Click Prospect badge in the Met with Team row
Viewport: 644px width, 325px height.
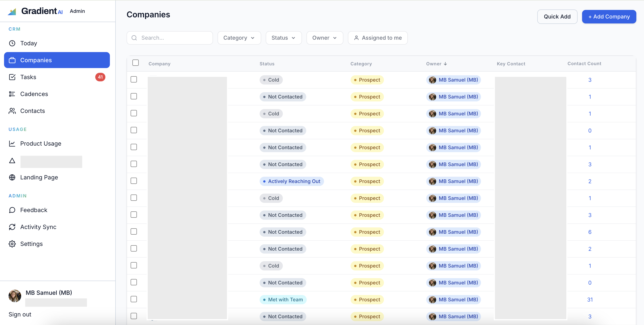tap(367, 300)
